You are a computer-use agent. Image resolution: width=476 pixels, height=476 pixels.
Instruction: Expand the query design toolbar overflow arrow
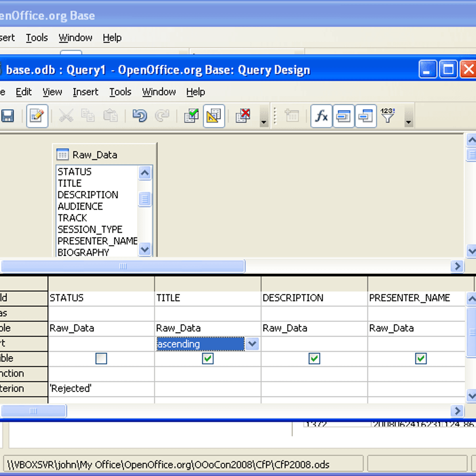click(x=409, y=116)
